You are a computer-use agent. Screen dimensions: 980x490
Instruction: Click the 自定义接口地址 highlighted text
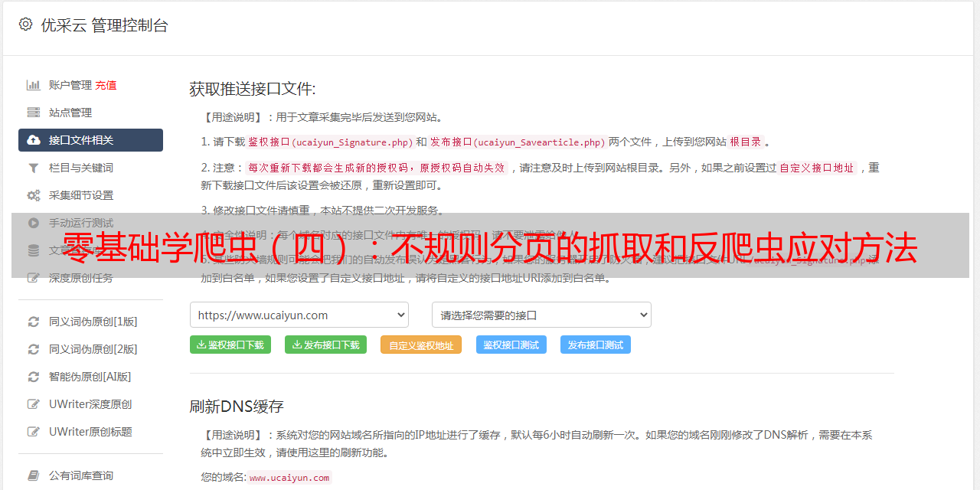pyautogui.click(x=817, y=168)
